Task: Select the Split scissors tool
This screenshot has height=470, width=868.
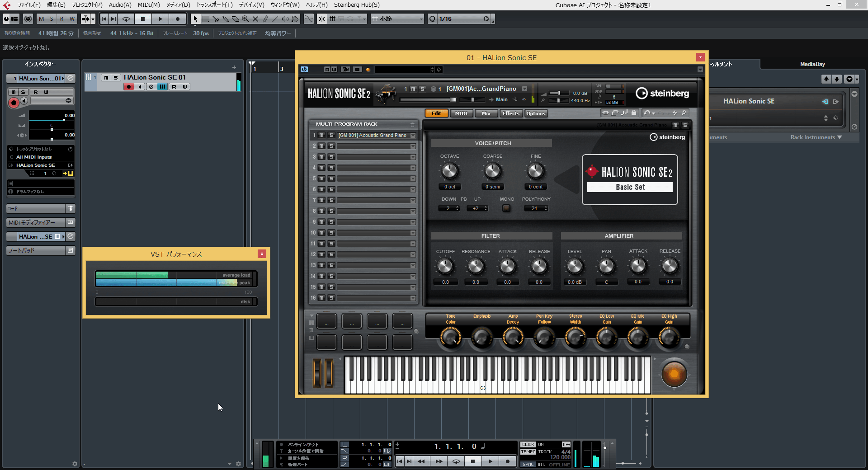Action: 216,19
